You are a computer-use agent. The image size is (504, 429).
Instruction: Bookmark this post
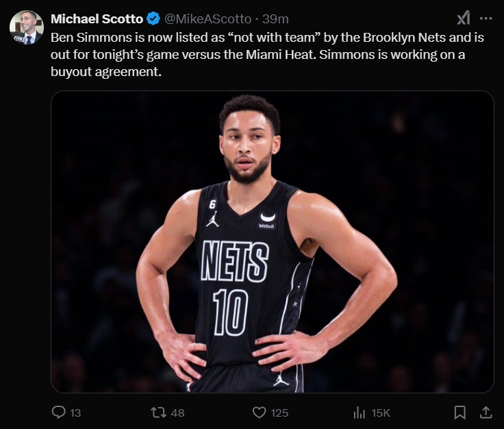coord(460,412)
